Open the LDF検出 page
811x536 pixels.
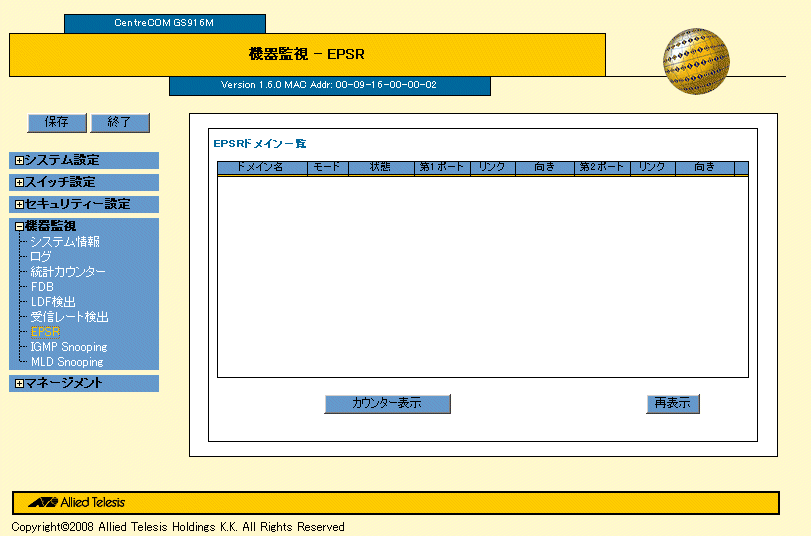(x=53, y=302)
